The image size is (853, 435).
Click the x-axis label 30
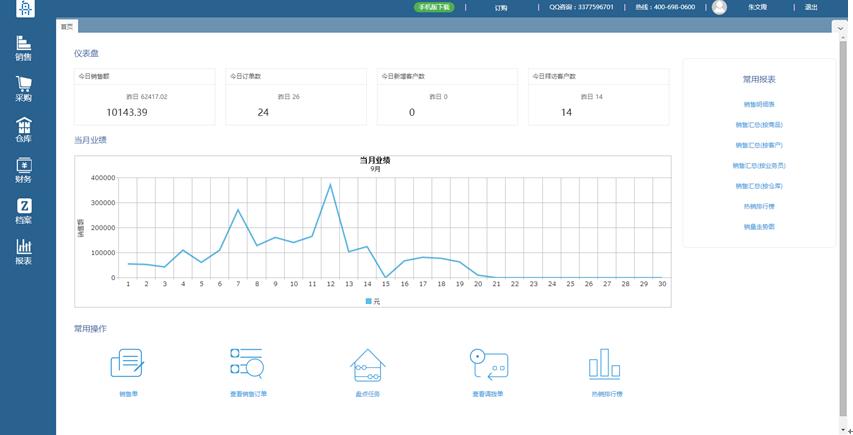662,284
